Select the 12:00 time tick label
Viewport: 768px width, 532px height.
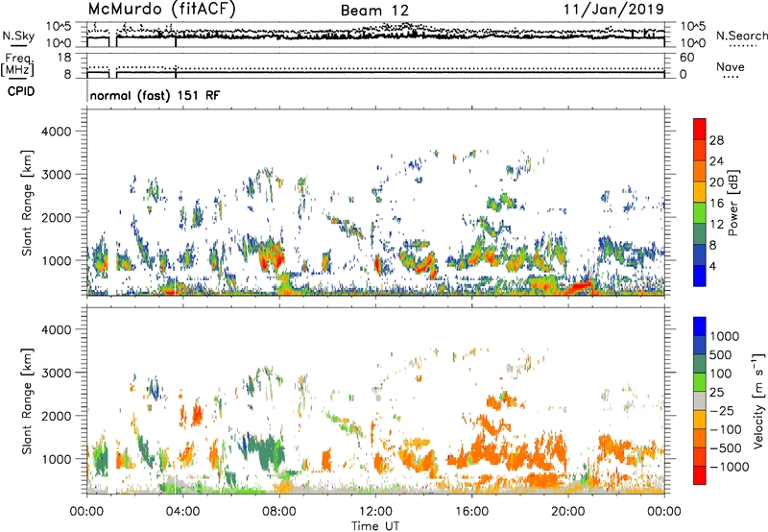pos(375,512)
